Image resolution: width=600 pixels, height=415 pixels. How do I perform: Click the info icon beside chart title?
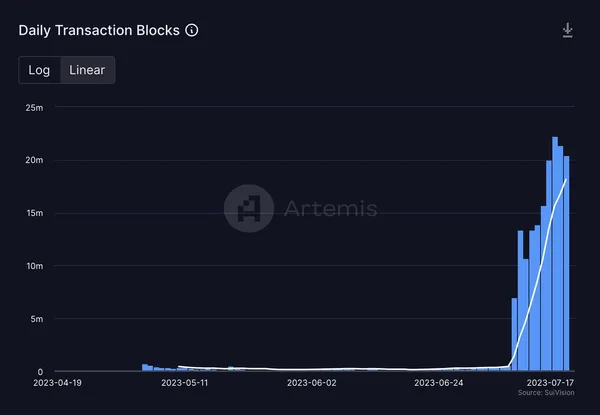[x=192, y=30]
